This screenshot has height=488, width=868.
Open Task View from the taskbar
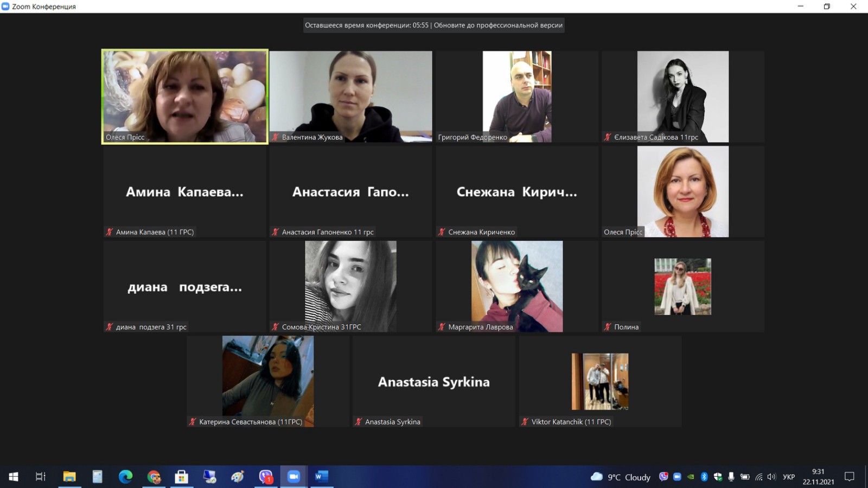pos(41,477)
